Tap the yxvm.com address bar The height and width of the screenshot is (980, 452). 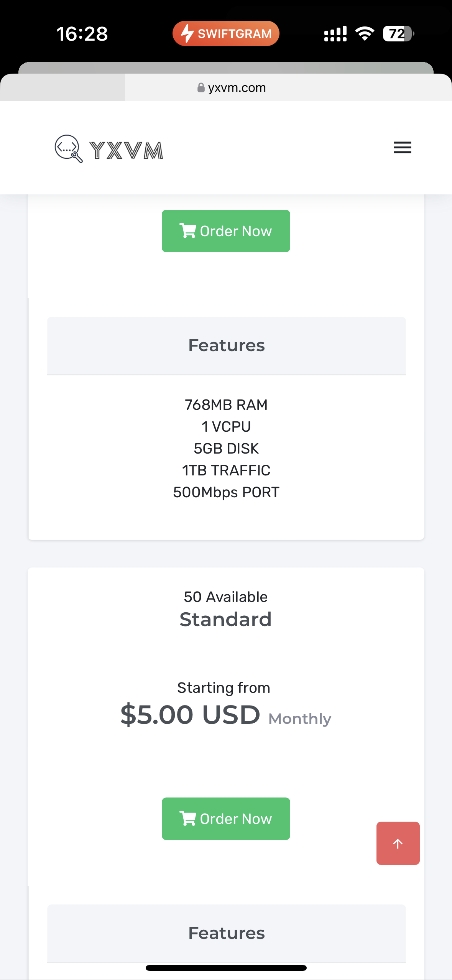(237, 87)
